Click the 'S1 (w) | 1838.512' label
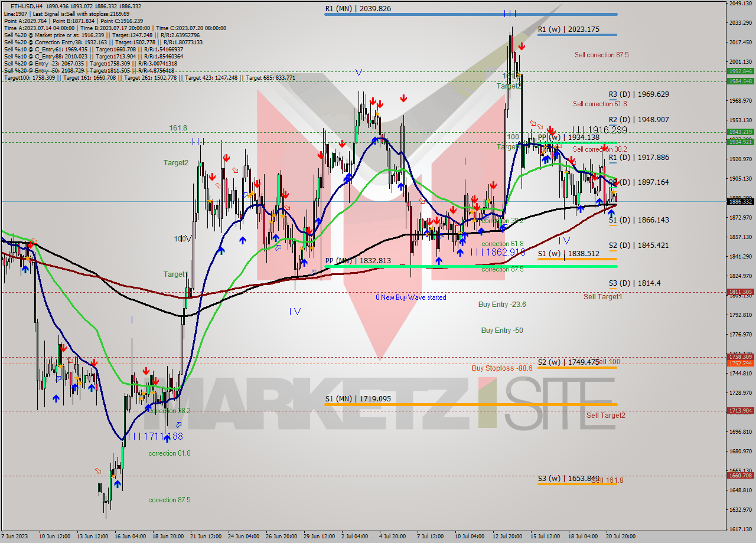The height and width of the screenshot is (543, 756). tap(569, 254)
